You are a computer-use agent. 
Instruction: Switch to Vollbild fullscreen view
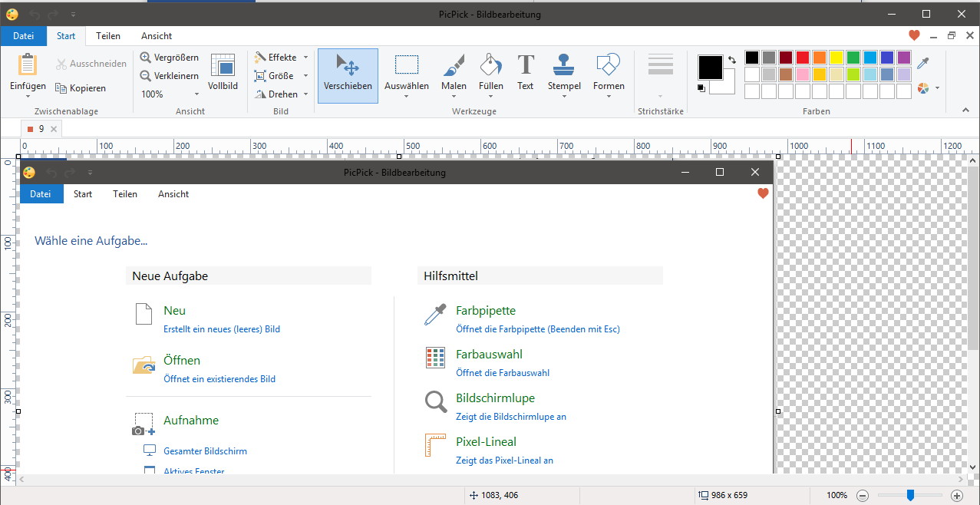tap(223, 73)
